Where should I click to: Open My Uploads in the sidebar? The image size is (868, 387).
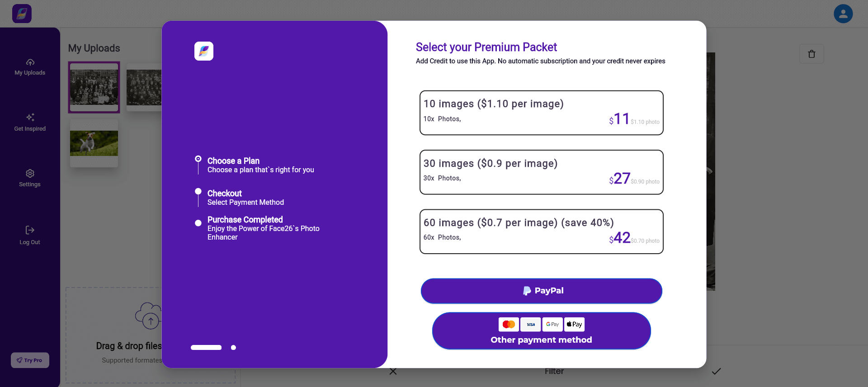coord(30,67)
